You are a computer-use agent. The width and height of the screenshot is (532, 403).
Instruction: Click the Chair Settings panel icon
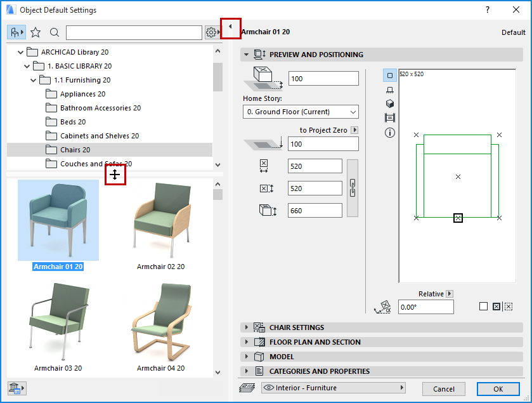(x=259, y=327)
